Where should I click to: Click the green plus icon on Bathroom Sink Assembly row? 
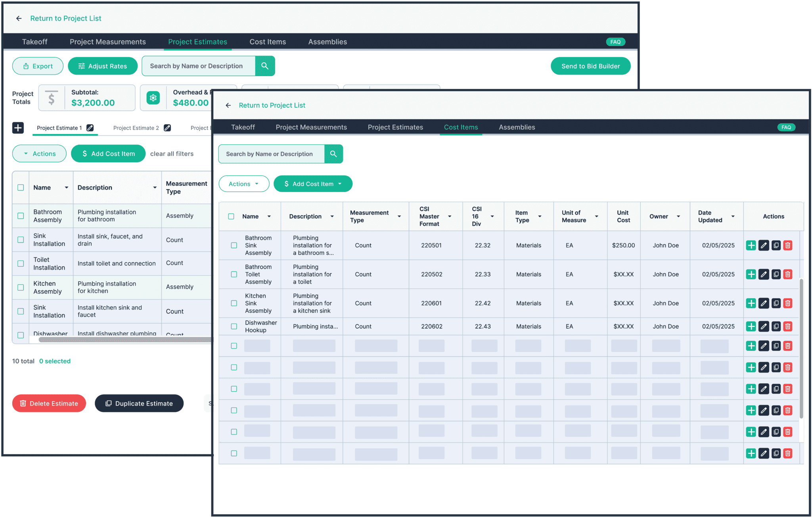click(x=751, y=245)
